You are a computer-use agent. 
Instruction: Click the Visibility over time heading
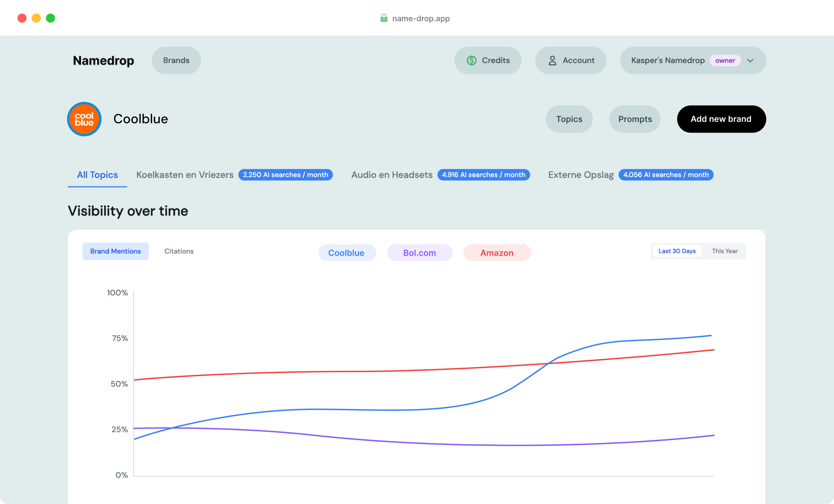128,211
